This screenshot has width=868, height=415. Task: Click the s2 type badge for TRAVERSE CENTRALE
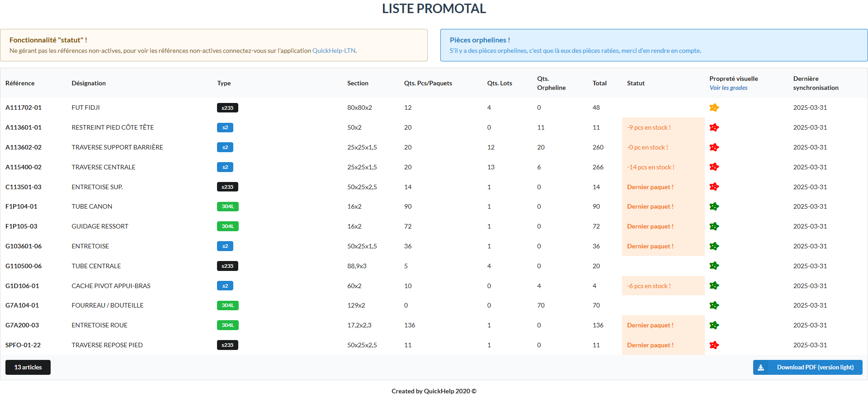pos(225,167)
